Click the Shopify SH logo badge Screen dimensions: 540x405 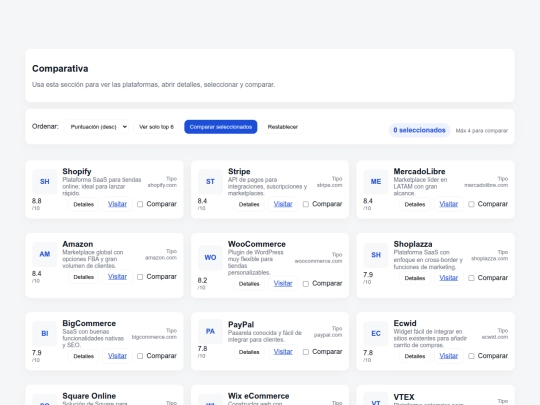[x=44, y=181]
